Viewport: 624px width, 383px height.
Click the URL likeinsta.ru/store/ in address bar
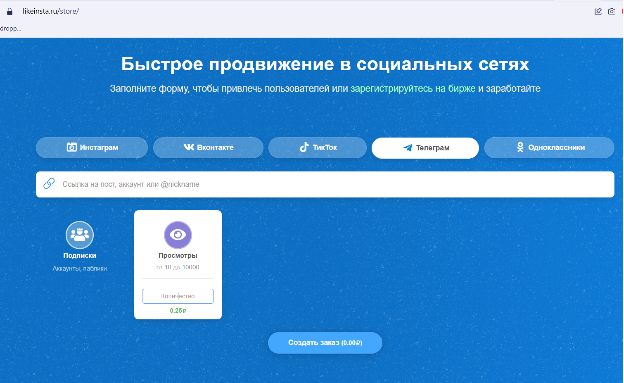pos(51,12)
